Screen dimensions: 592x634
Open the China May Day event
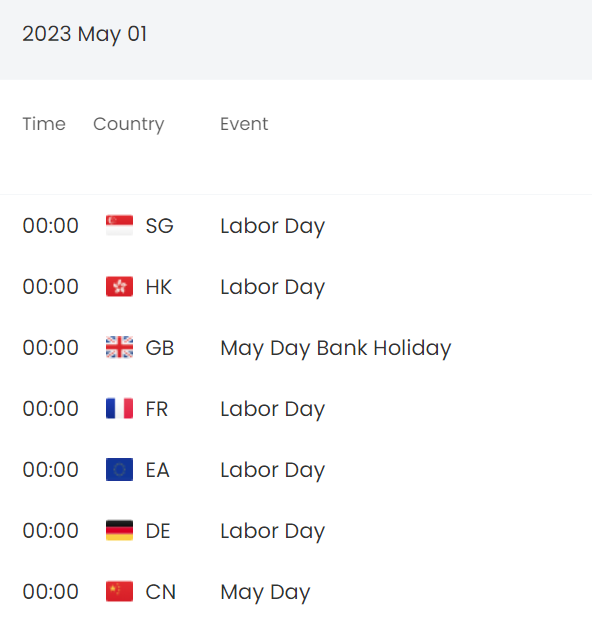coord(265,592)
